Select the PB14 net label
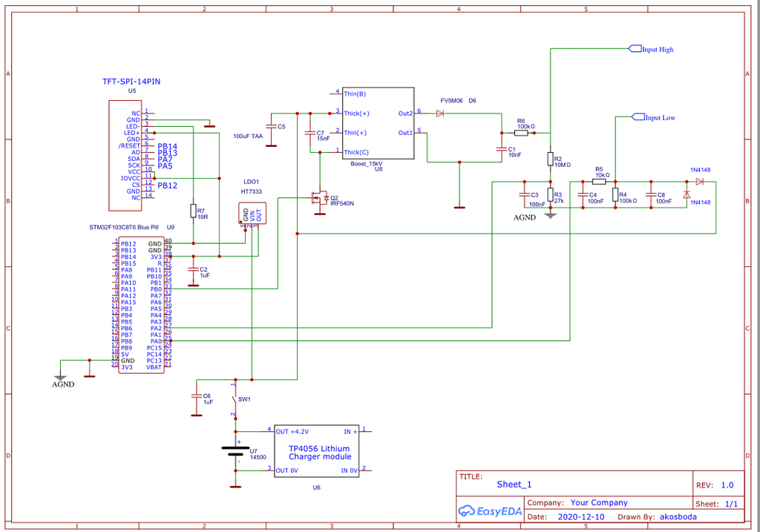The image size is (760, 532). 167,146
